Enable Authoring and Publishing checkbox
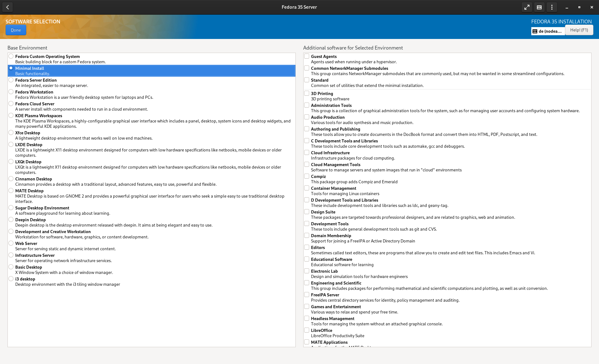Image resolution: width=599 pixels, height=364 pixels. click(x=307, y=129)
